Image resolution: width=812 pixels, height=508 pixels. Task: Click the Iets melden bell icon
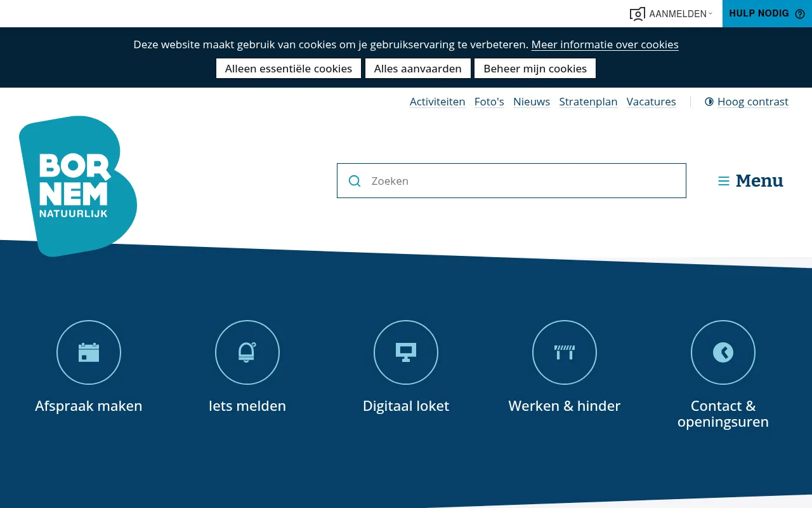[247, 352]
